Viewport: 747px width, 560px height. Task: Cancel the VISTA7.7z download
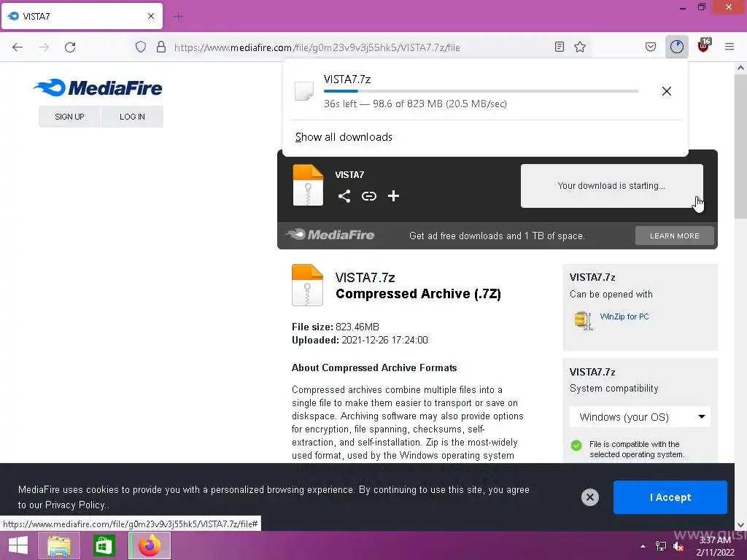pyautogui.click(x=667, y=91)
